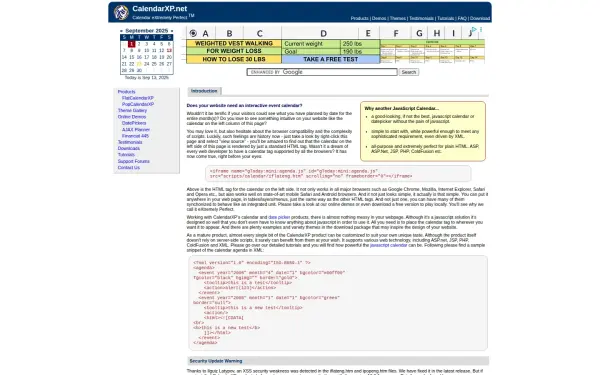Open DatePickers sidebar link
Image resolution: width=600 pixels, height=375 pixels.
click(x=134, y=123)
